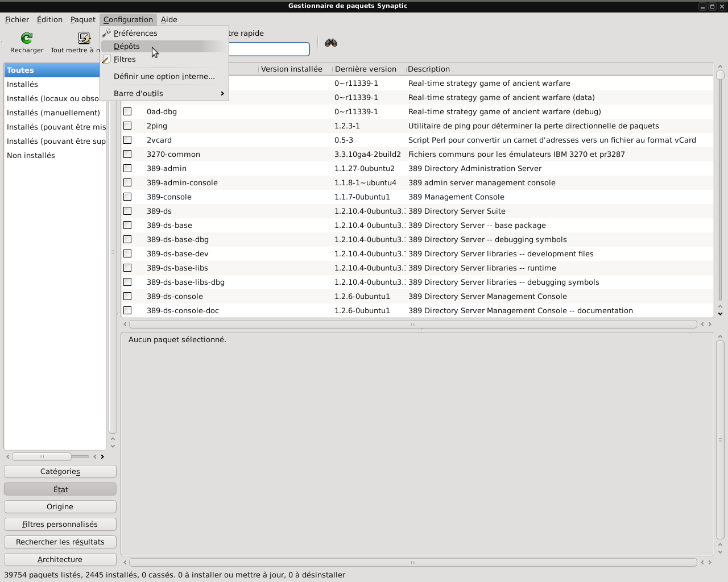
Task: Tick the checkbox for package 2ping
Action: click(127, 126)
